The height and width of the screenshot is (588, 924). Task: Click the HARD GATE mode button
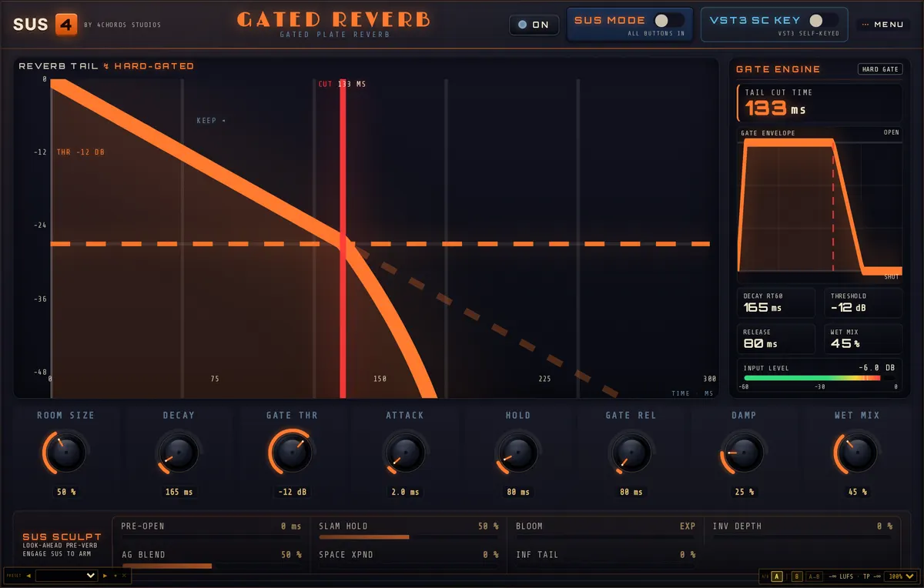[x=880, y=69]
